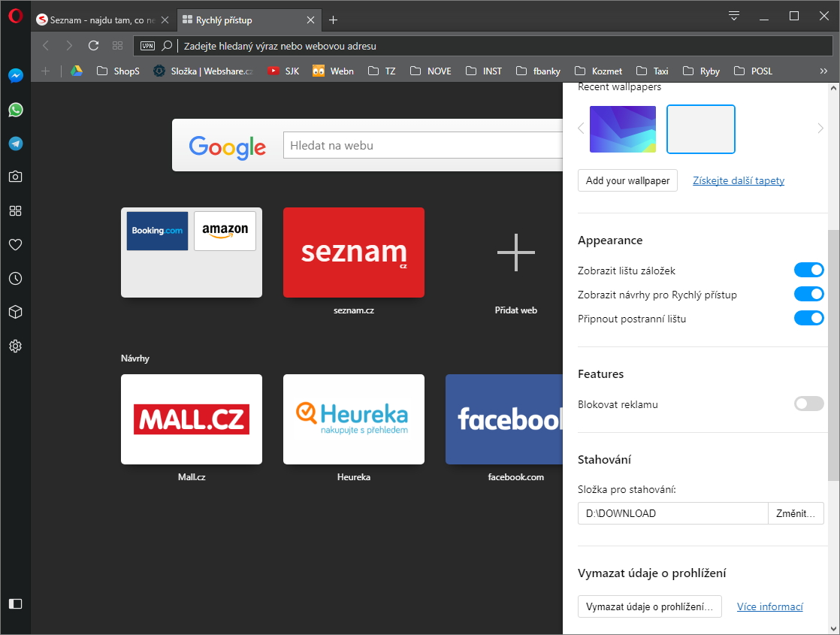Open WhatsApp in the sidebar
Image resolution: width=840 pixels, height=635 pixels.
[x=16, y=110]
